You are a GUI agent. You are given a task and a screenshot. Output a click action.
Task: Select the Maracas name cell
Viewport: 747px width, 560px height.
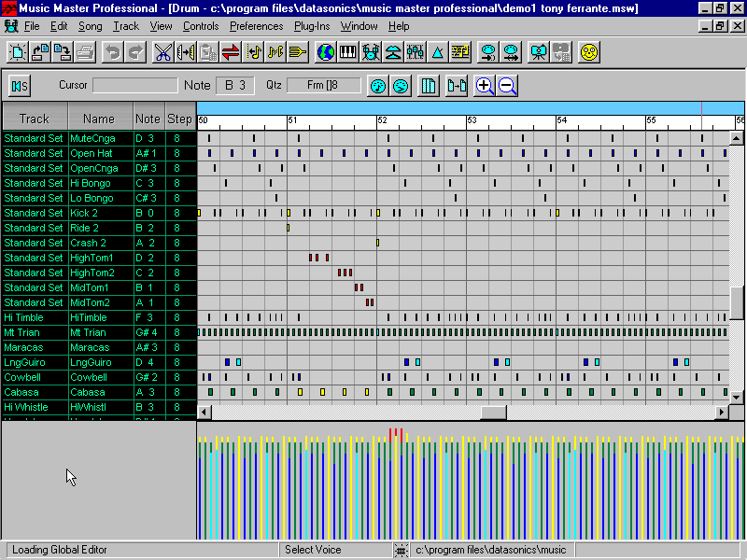pyautogui.click(x=101, y=347)
